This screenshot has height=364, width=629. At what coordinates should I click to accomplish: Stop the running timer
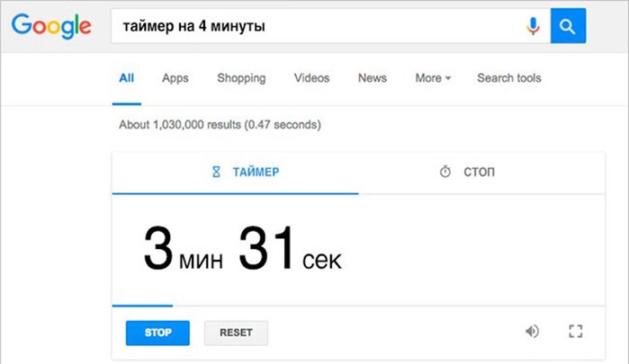pos(157,333)
